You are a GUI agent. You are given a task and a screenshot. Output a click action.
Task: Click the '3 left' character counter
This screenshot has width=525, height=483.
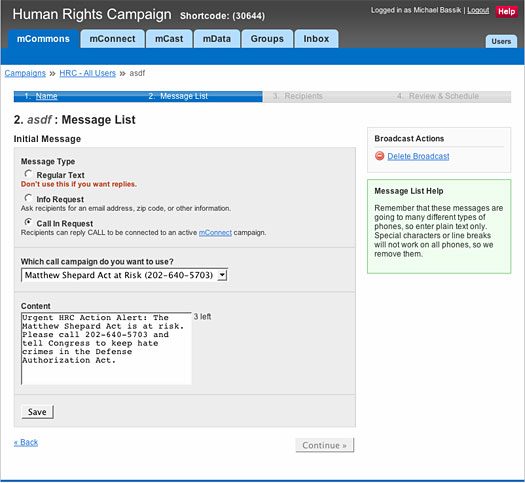pyautogui.click(x=203, y=317)
